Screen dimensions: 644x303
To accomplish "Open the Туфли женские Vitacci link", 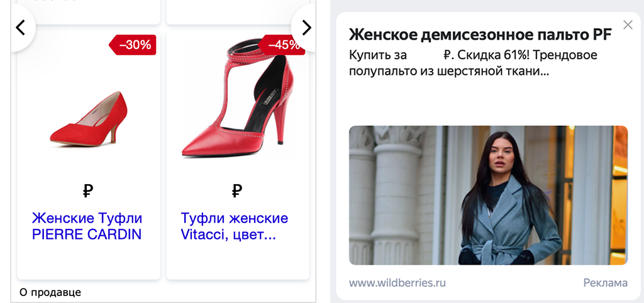I will click(234, 226).
